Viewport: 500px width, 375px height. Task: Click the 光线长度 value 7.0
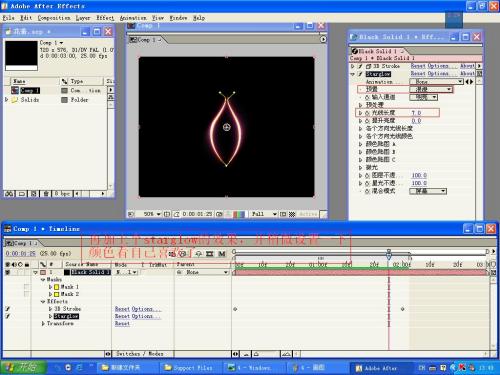click(416, 113)
